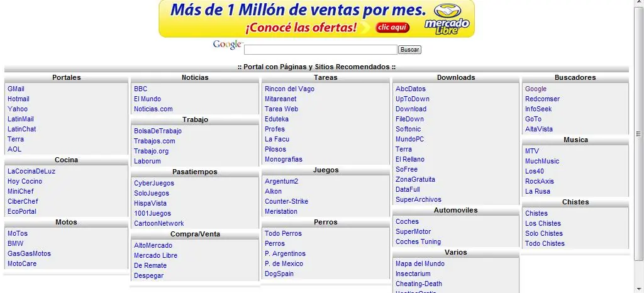Click the Buscar search button

coord(409,50)
